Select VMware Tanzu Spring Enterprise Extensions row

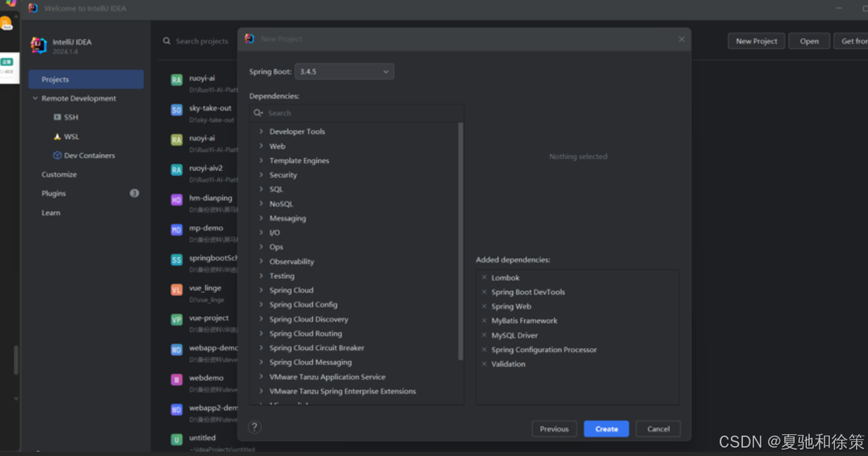[355, 391]
